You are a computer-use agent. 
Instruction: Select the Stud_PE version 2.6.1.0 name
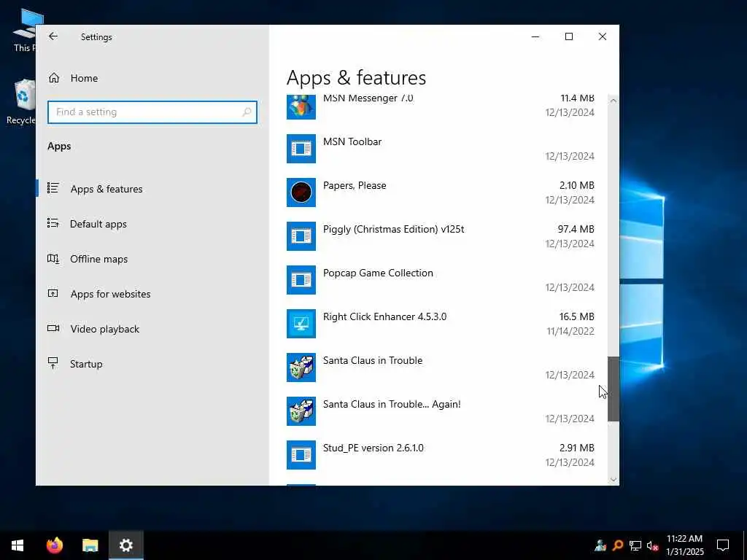373,448
